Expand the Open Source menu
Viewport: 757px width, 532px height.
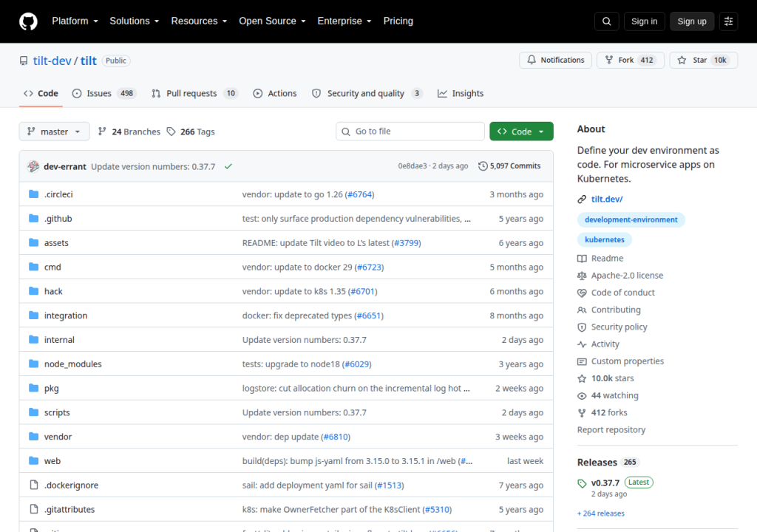tap(272, 21)
